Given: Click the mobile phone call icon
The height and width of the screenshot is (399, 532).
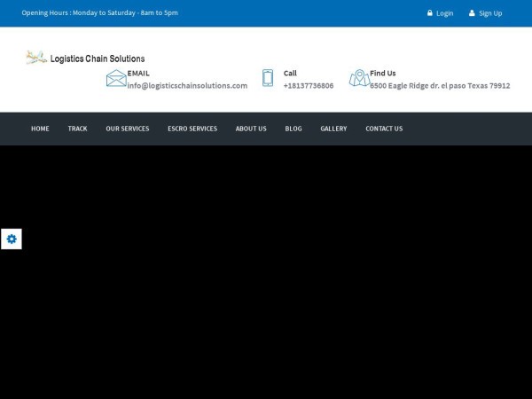Looking at the screenshot, I should point(268,78).
